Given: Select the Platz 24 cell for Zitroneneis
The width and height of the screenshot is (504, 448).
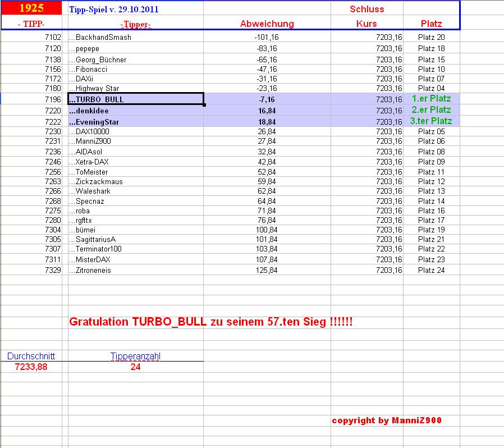Looking at the screenshot, I should click(x=432, y=270).
